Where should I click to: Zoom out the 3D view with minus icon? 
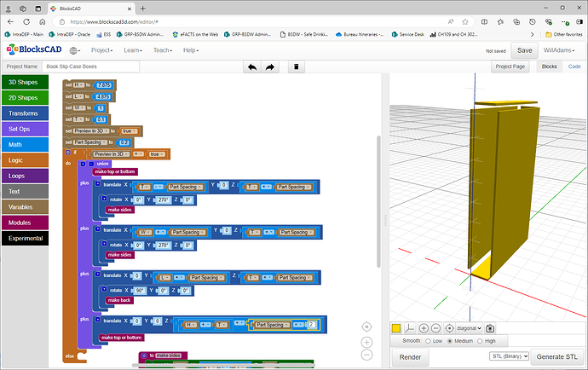435,328
